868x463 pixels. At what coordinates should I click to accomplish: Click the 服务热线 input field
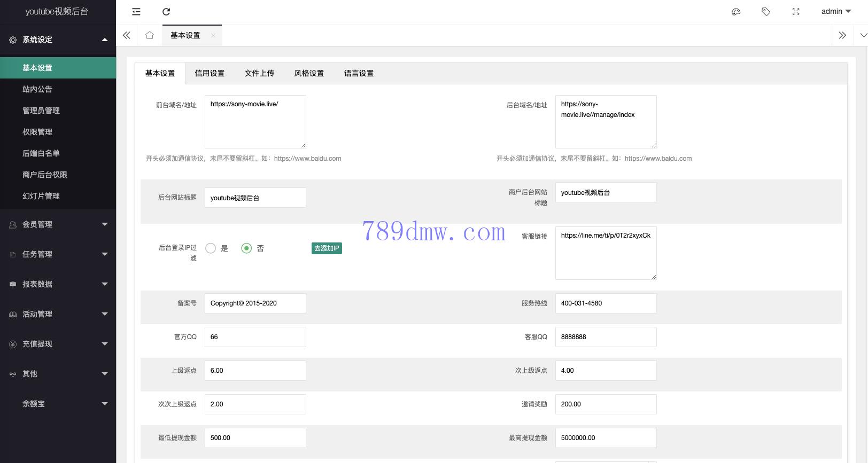click(606, 303)
